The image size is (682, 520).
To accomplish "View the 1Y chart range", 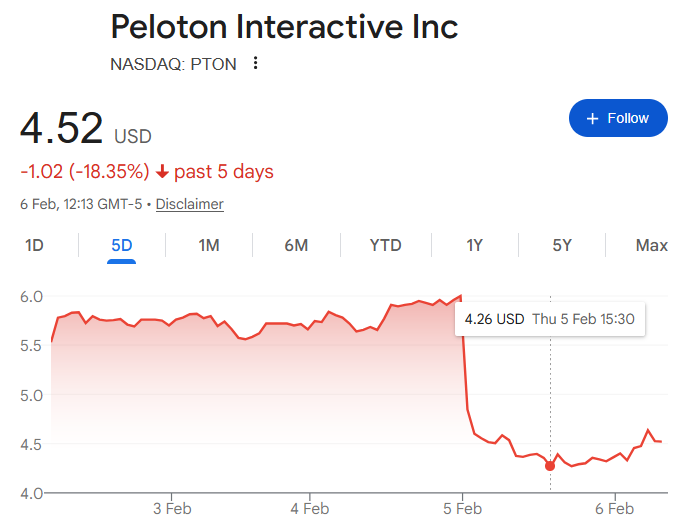I will click(475, 245).
